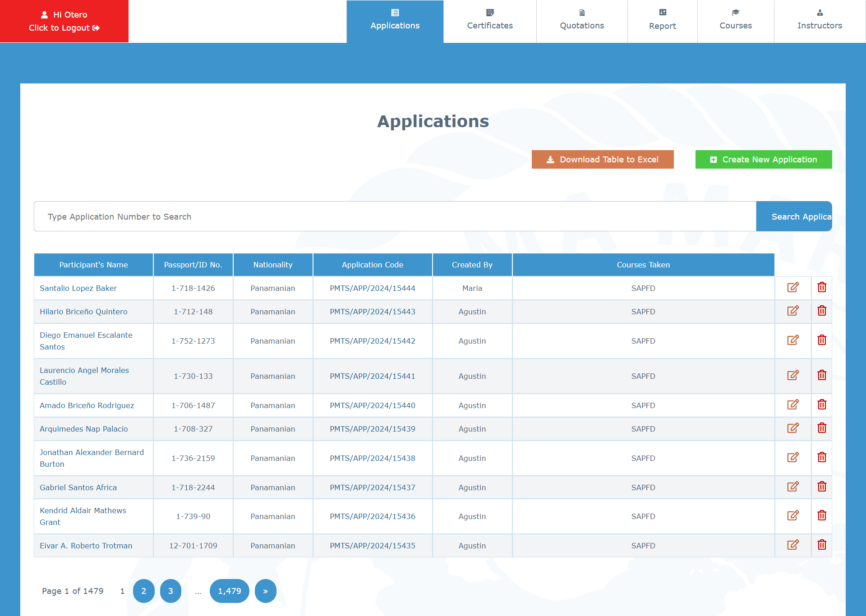The width and height of the screenshot is (866, 616).
Task: Go to the last page 1,479
Action: pos(229,591)
